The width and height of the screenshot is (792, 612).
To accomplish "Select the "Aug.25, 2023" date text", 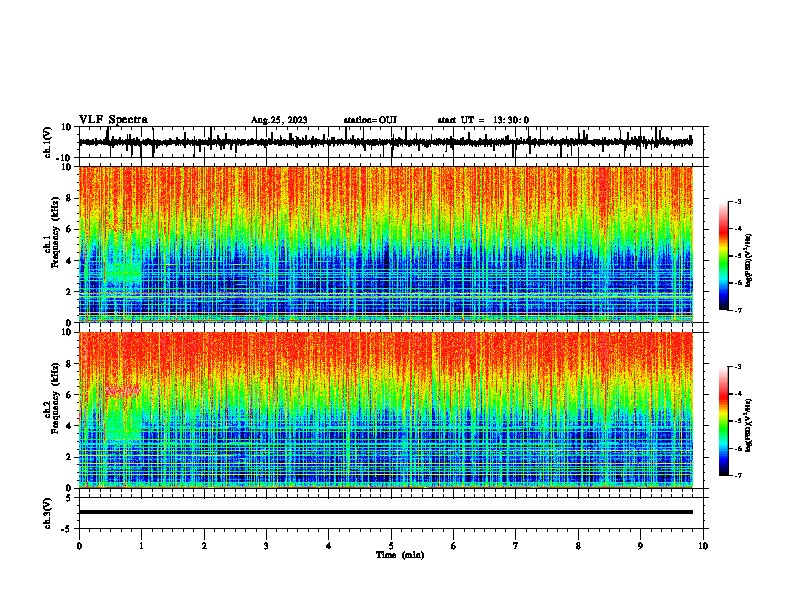I will click(279, 120).
